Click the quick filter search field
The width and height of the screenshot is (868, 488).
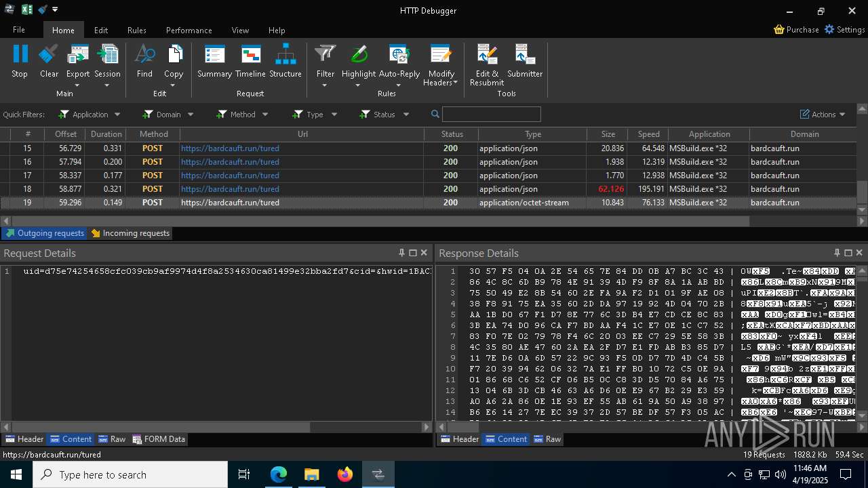492,114
